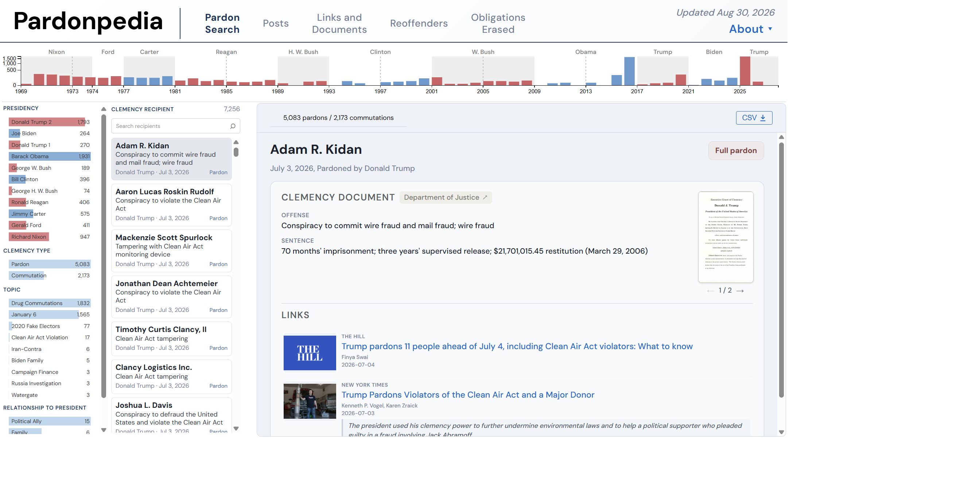Open the Department of Justice source link
980x496 pixels.
pyautogui.click(x=446, y=198)
